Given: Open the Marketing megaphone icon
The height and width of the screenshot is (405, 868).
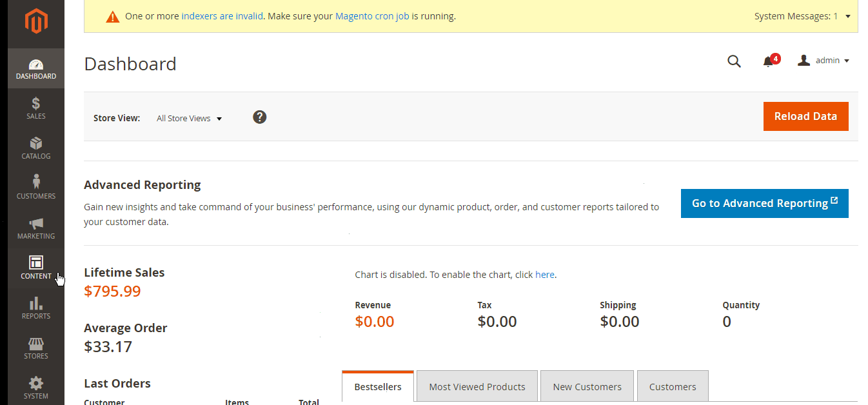Looking at the screenshot, I should [x=36, y=223].
